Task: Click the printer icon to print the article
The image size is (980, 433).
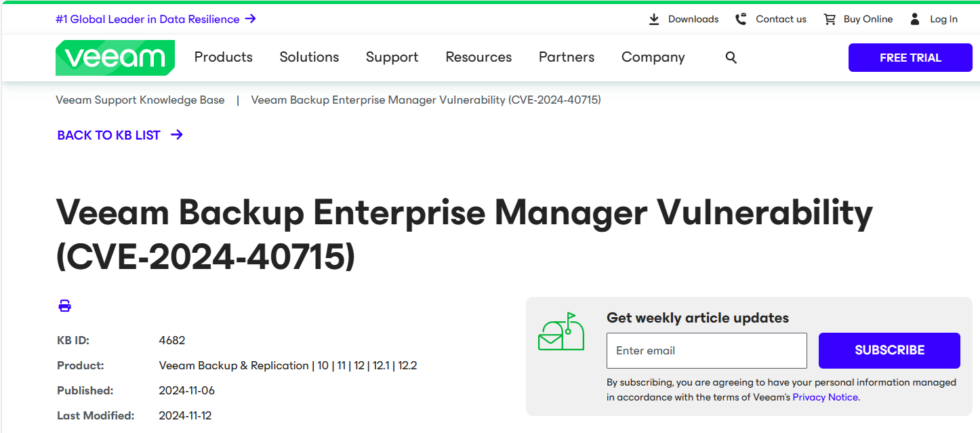Action: pyautogui.click(x=64, y=306)
